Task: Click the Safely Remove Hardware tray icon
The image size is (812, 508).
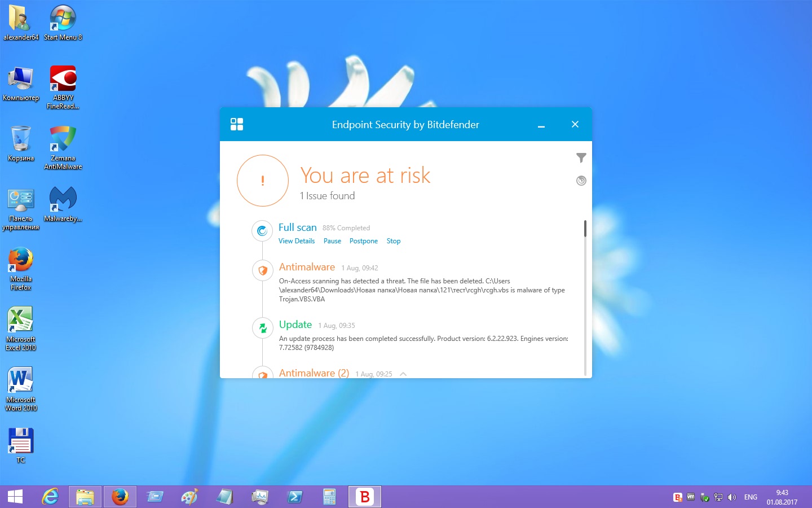Action: [704, 497]
